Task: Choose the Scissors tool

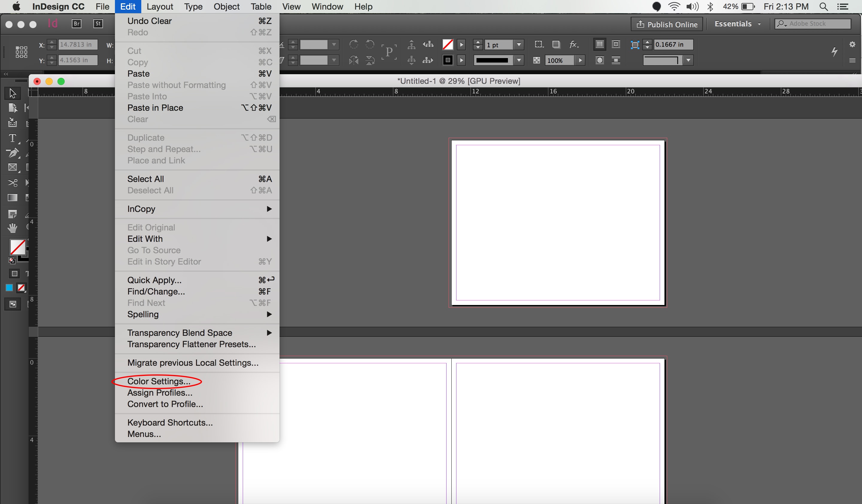Action: pyautogui.click(x=12, y=183)
